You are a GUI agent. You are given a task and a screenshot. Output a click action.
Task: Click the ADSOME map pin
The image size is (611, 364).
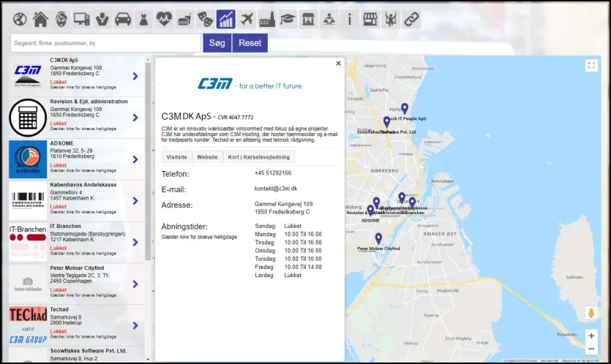pyautogui.click(x=370, y=211)
